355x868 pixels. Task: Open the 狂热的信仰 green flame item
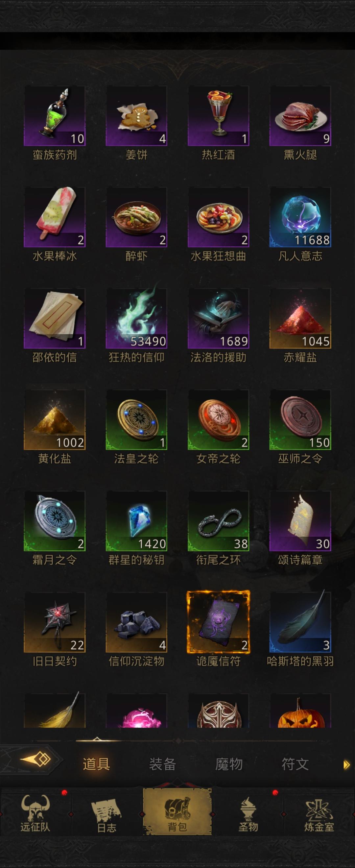click(x=136, y=318)
